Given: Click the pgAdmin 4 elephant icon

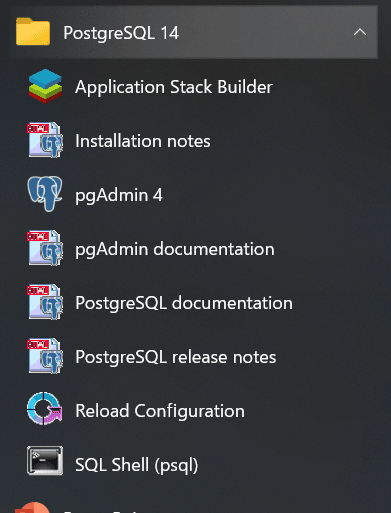Looking at the screenshot, I should [45, 194].
